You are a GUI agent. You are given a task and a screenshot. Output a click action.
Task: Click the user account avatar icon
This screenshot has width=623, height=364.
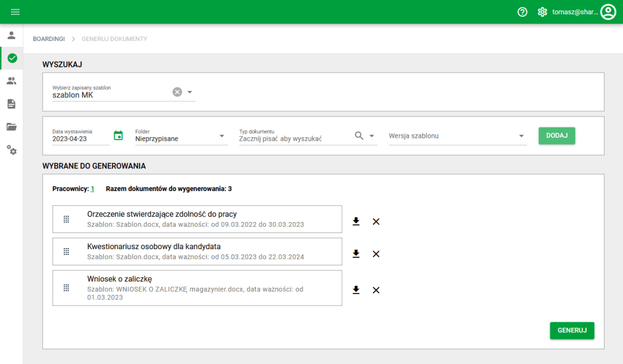(x=608, y=12)
